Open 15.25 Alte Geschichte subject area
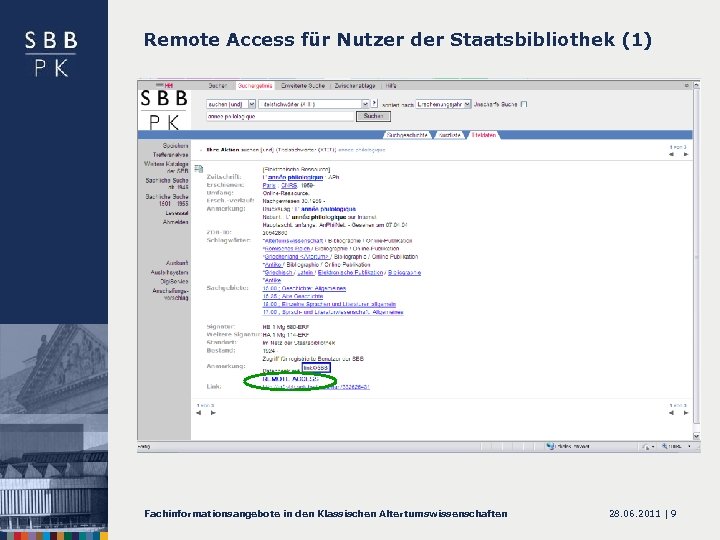The width and height of the screenshot is (720, 540). tap(292, 296)
